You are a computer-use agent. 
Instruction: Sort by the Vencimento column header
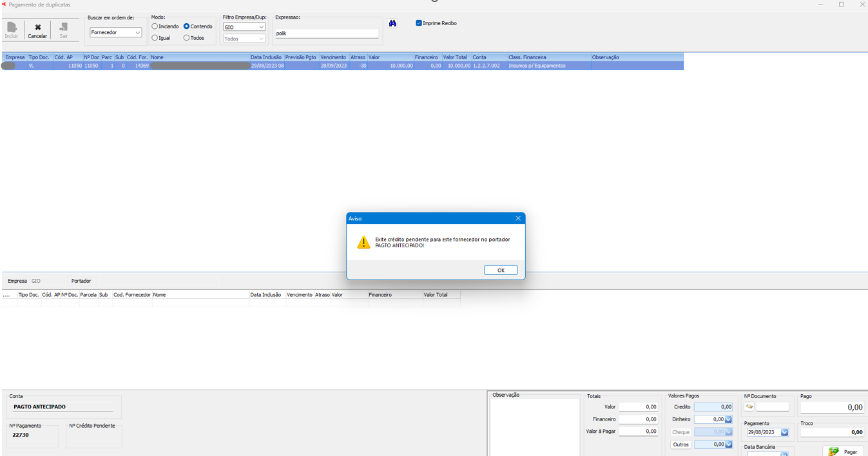tap(333, 57)
